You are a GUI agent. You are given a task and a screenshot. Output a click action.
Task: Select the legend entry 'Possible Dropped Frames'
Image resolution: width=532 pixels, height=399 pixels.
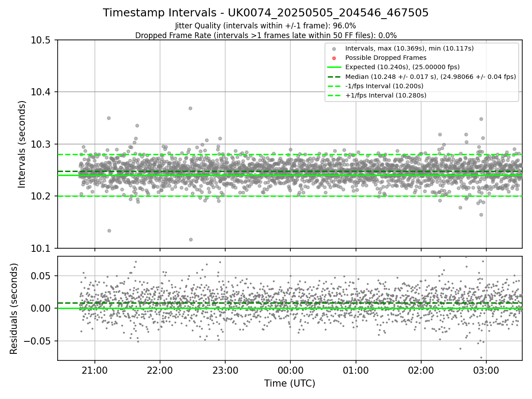(x=386, y=58)
